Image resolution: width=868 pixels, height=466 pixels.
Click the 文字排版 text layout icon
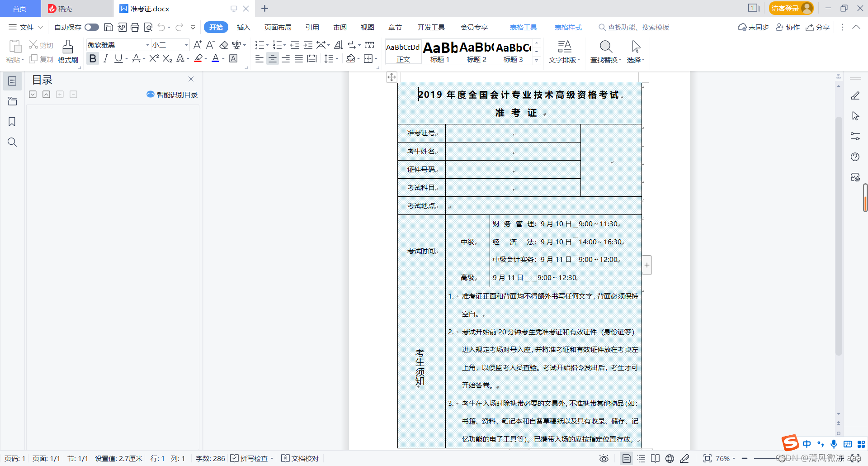[x=564, y=51]
